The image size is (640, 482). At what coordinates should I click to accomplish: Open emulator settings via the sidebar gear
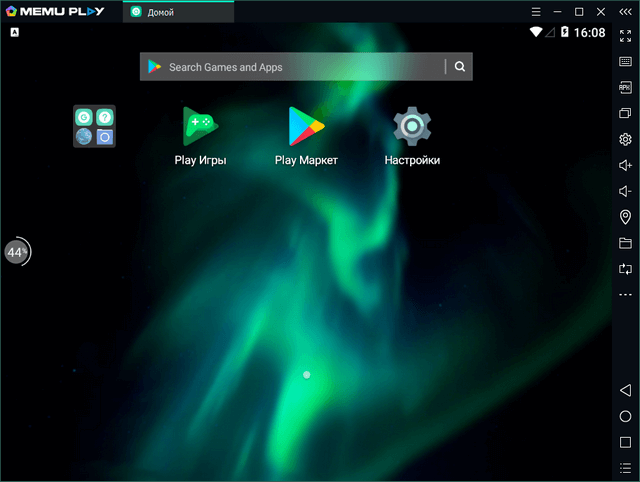[x=625, y=139]
